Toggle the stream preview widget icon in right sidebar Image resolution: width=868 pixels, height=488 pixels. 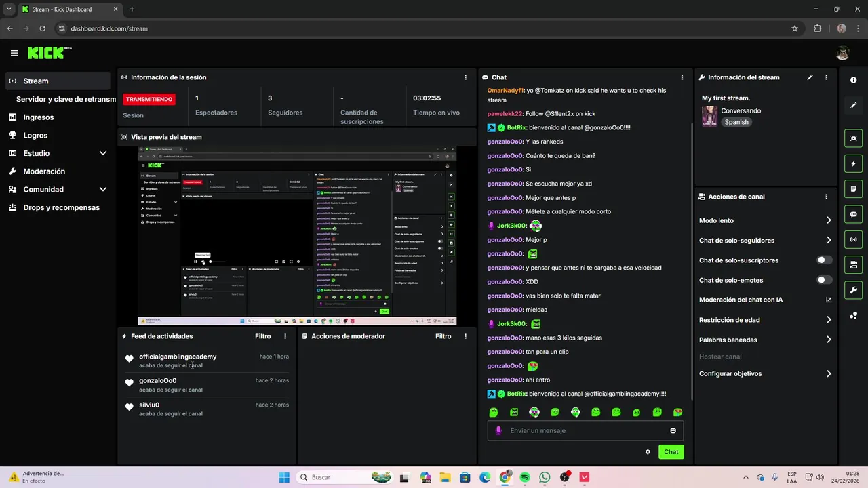(x=853, y=138)
